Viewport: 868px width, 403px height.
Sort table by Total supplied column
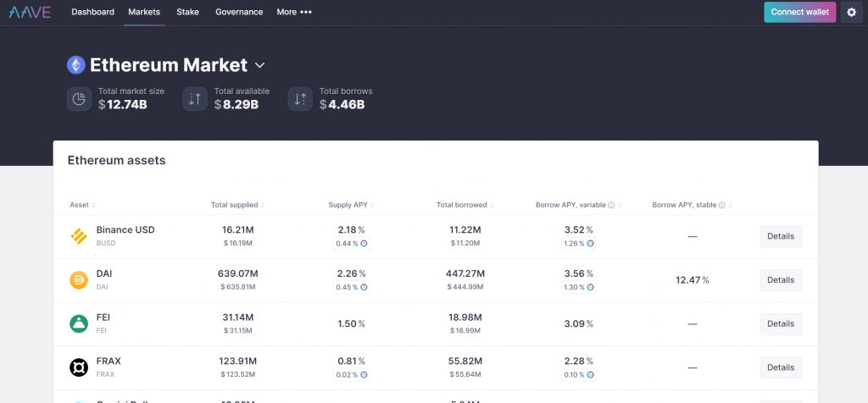point(237,205)
